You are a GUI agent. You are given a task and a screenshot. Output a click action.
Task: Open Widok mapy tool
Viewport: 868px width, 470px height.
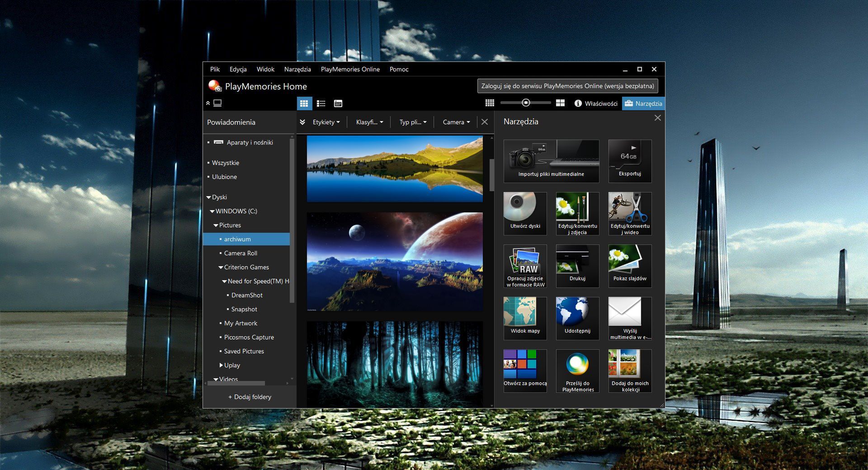coord(525,319)
